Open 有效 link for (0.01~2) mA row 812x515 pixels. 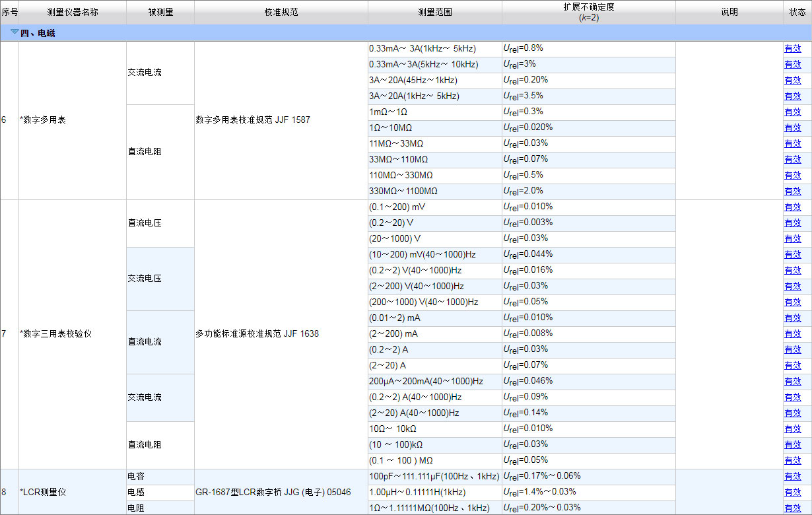pyautogui.click(x=792, y=318)
